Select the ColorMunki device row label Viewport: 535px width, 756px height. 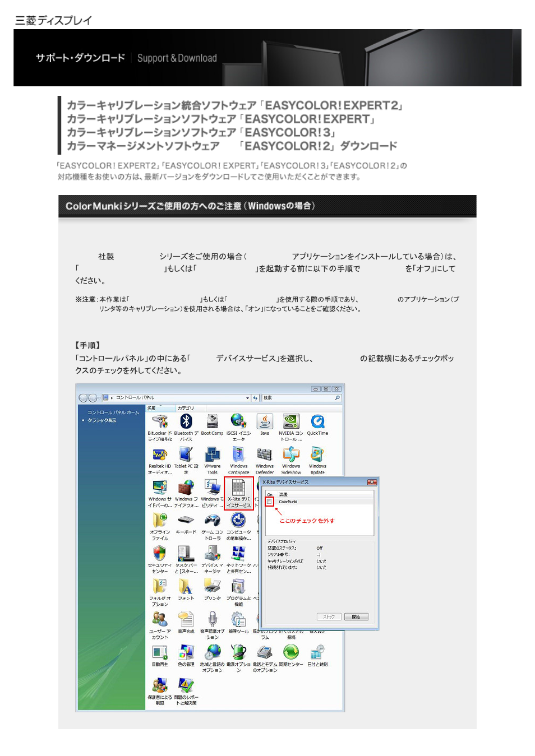coord(288,502)
